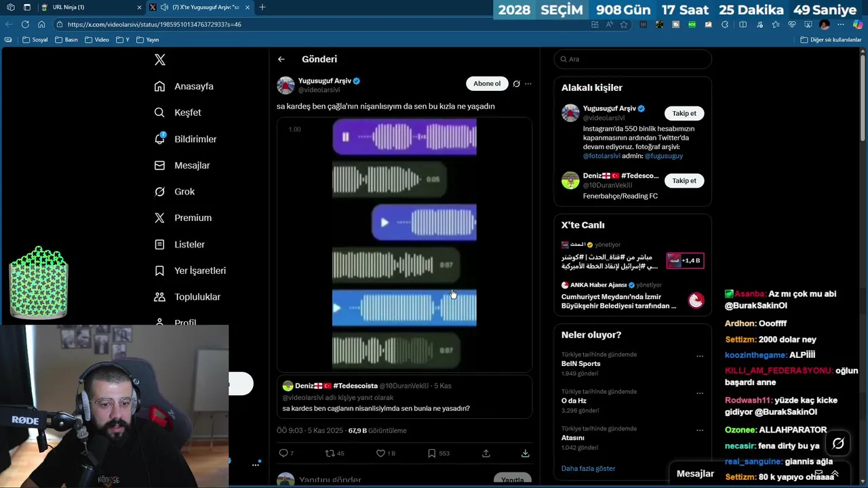
Task: Click the Ara search field
Action: tap(633, 59)
